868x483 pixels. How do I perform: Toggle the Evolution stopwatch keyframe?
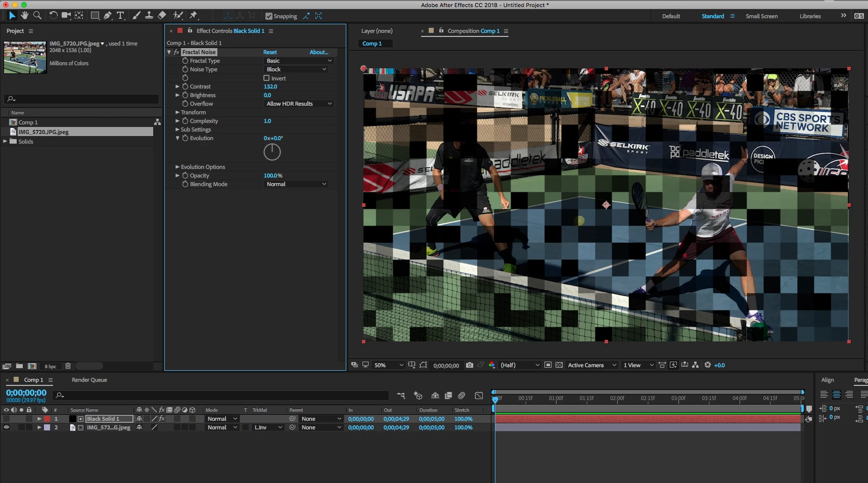coord(185,138)
